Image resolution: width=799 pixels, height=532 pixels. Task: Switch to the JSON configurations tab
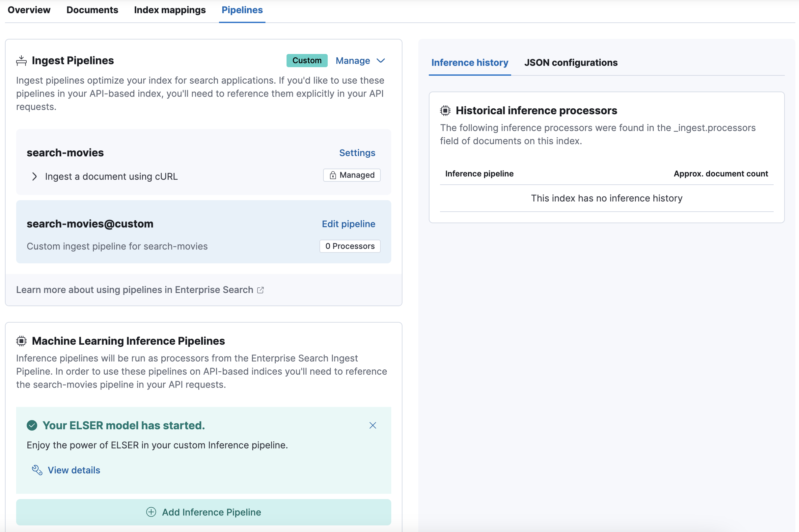[x=570, y=63]
